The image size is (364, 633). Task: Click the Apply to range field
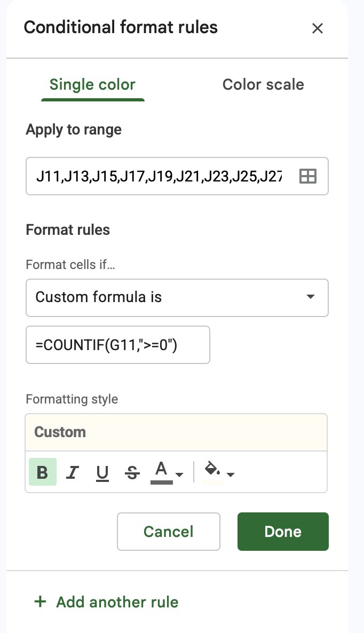pyautogui.click(x=177, y=177)
